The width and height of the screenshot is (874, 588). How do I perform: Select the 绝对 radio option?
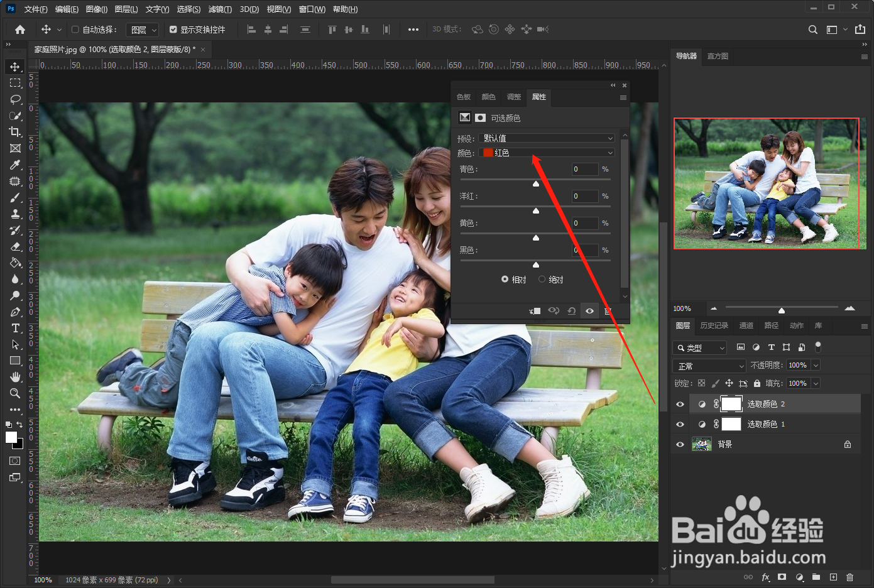[542, 280]
